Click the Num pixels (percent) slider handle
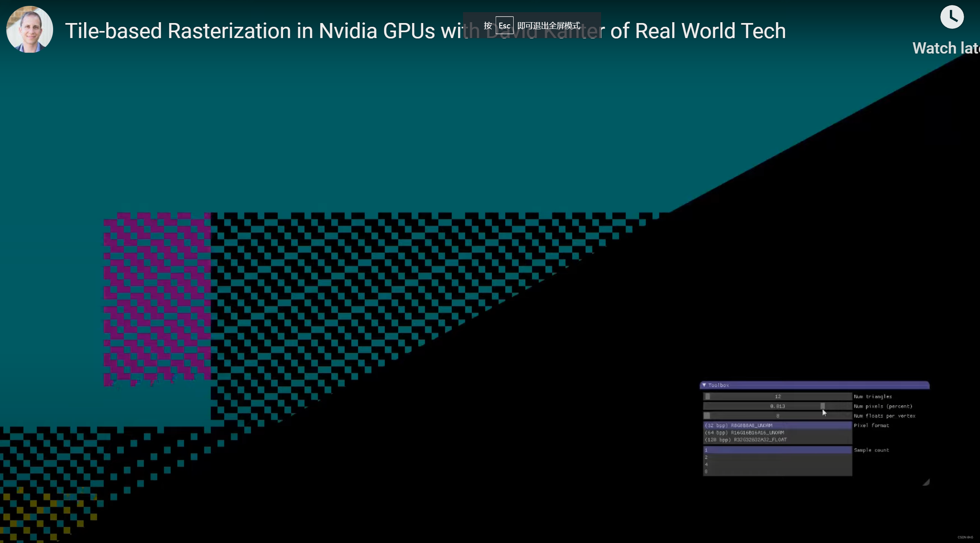 [822, 406]
